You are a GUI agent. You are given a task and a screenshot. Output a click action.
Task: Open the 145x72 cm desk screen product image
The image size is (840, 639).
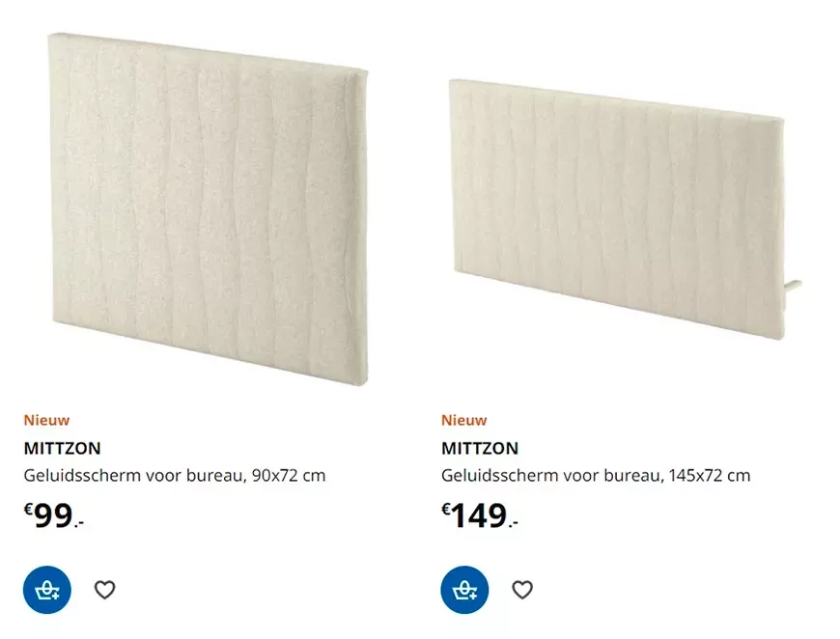(623, 203)
